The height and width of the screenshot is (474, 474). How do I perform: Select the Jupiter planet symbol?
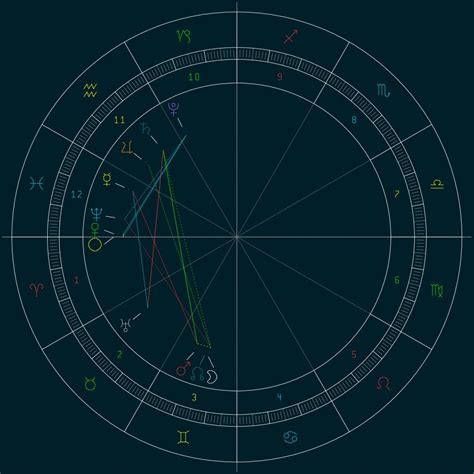coord(128,147)
